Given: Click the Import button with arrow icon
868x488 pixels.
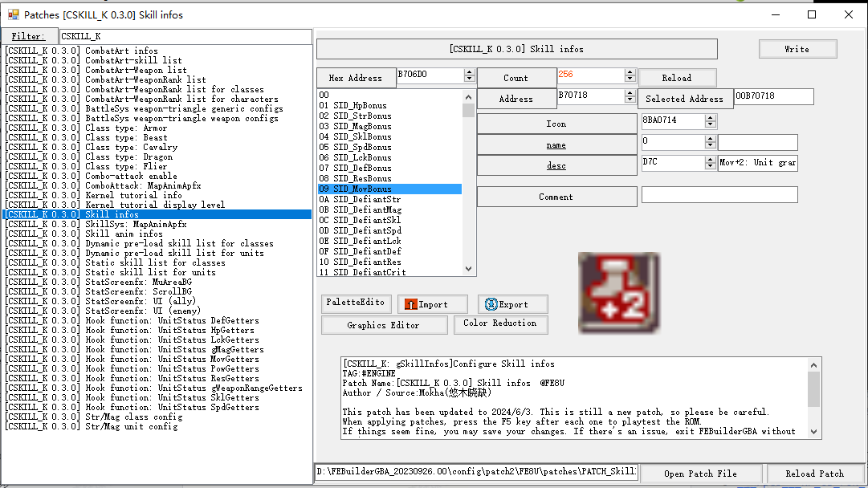Looking at the screenshot, I should click(433, 304).
